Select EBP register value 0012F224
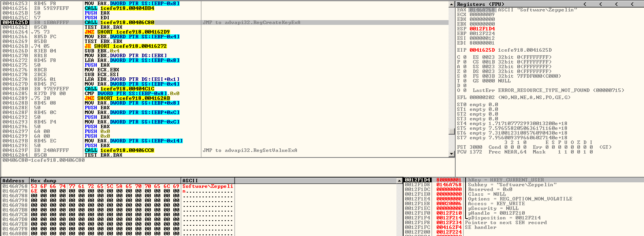This screenshot has height=236, width=644. (482, 34)
